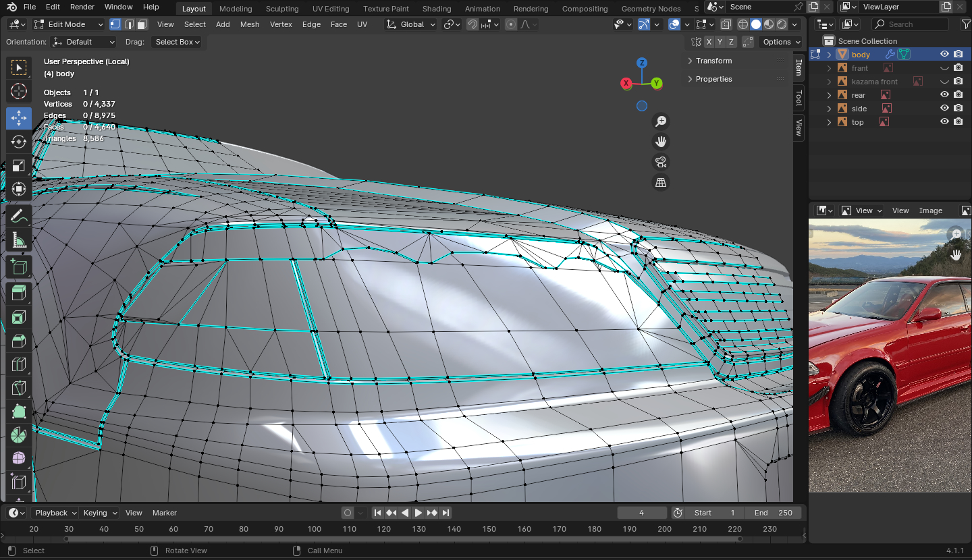Choose the Annotate pencil tool
Image resolution: width=972 pixels, height=560 pixels.
(19, 217)
